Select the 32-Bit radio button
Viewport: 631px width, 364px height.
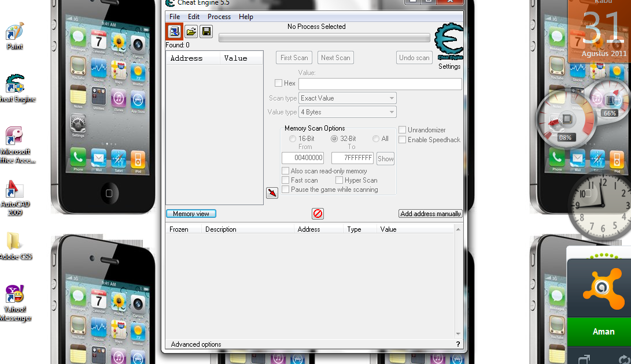(x=334, y=139)
